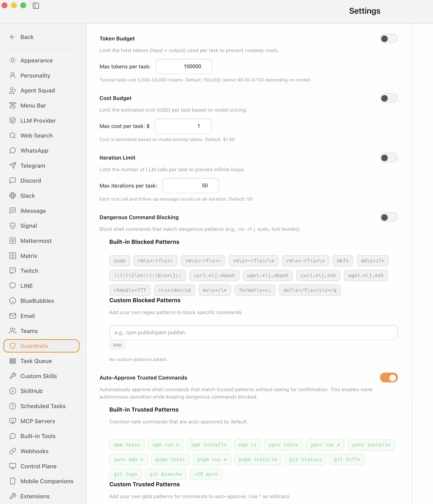The width and height of the screenshot is (433, 504).
Task: Open the WhatsApp integration settings
Action: (34, 150)
